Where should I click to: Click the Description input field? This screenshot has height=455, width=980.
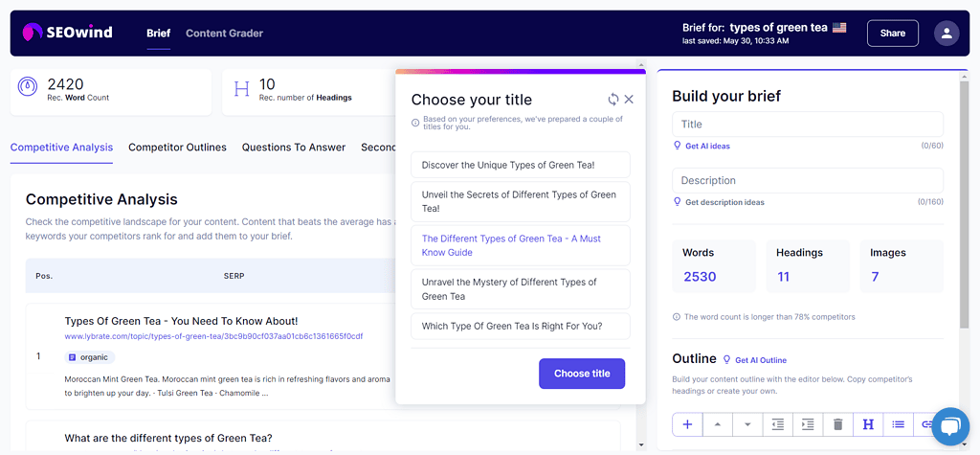tap(808, 180)
